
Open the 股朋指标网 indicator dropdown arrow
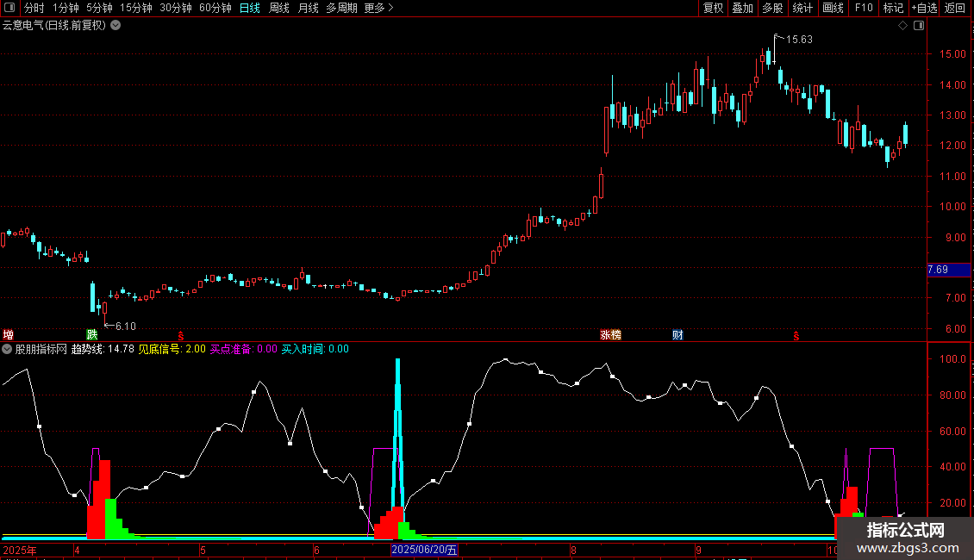click(7, 349)
